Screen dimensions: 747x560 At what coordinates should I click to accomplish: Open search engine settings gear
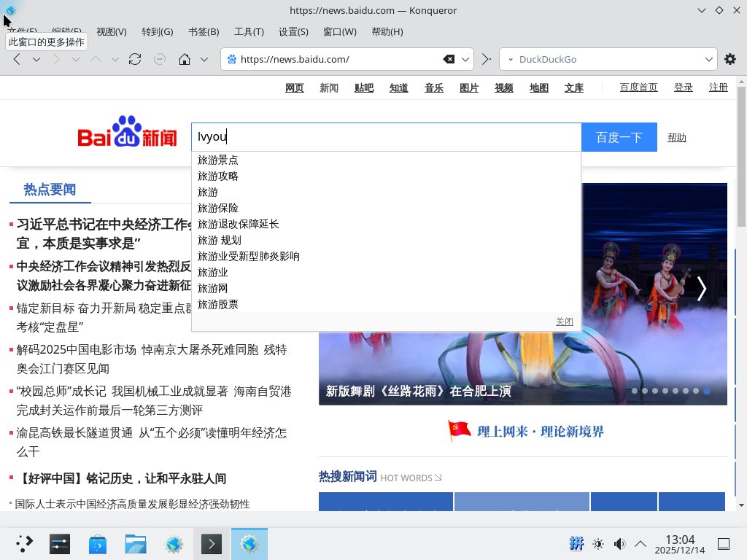(729, 60)
